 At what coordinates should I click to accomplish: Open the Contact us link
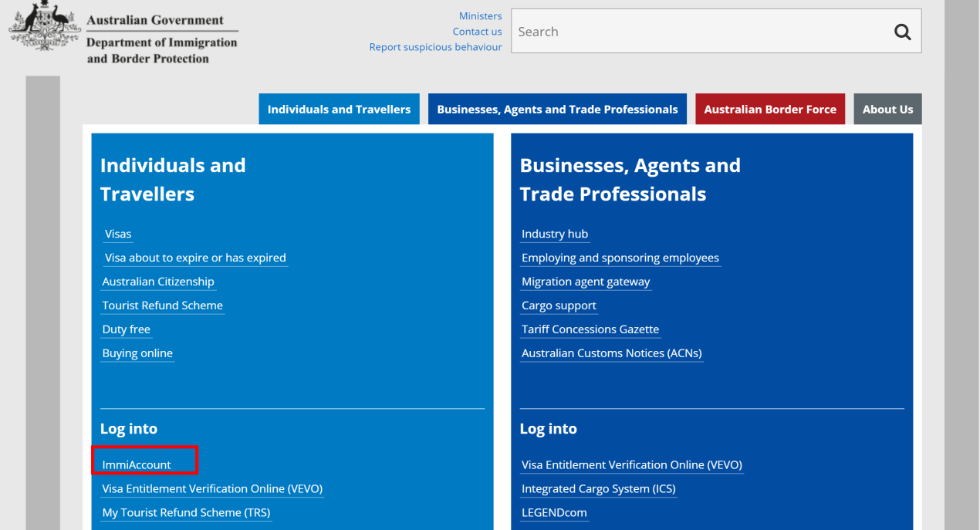(477, 32)
